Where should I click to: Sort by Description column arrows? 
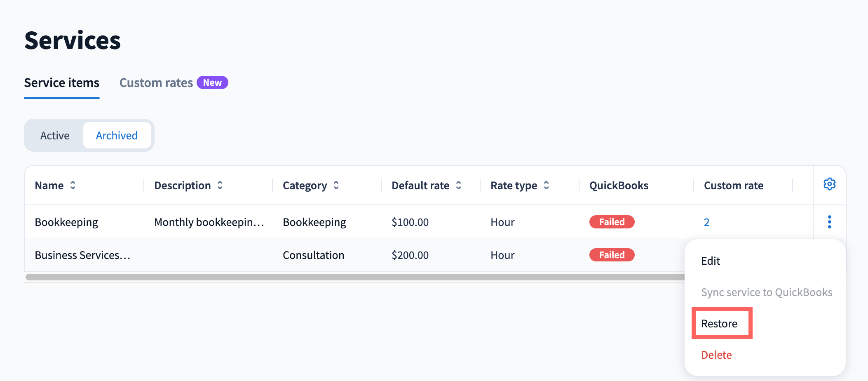(x=220, y=185)
